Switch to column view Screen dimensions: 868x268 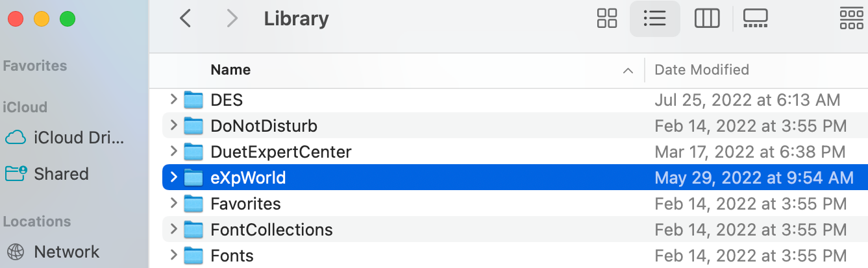pos(707,19)
